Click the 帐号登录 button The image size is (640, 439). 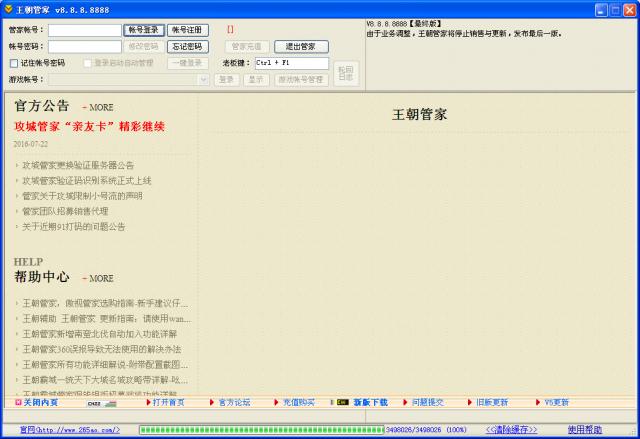point(144,30)
